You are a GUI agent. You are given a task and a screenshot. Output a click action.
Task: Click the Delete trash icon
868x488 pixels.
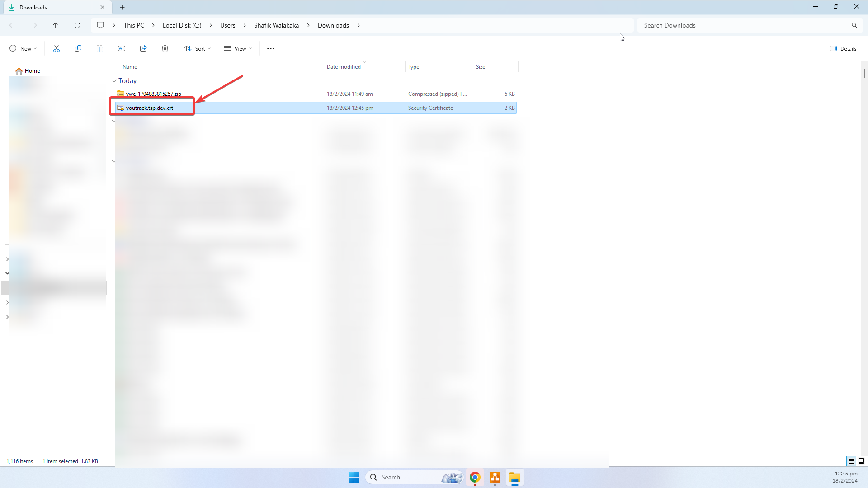click(x=165, y=48)
